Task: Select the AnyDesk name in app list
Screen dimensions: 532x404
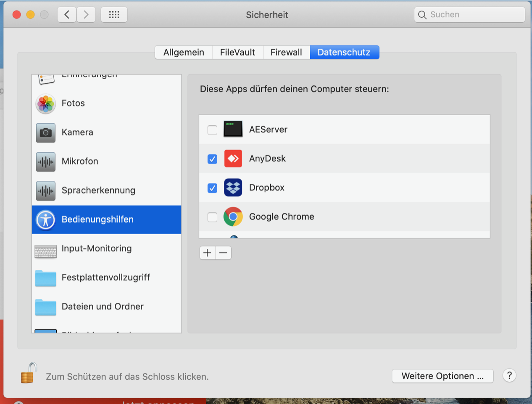Action: point(267,158)
